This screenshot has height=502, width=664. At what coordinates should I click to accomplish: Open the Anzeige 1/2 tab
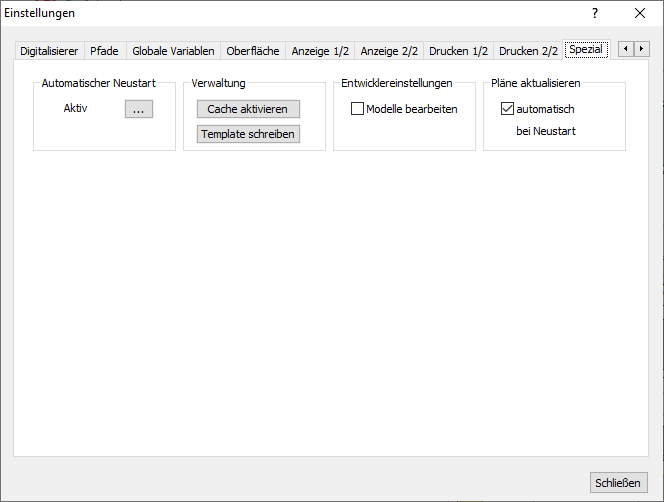pos(320,51)
